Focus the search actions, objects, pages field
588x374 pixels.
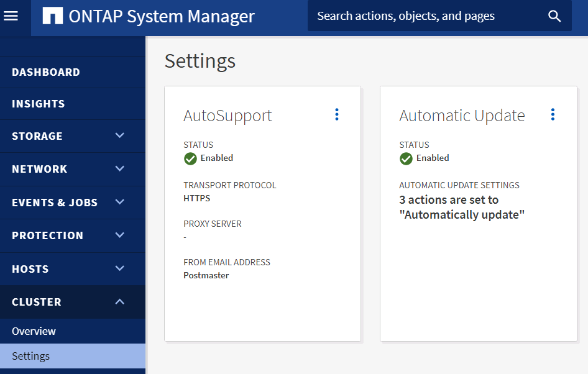423,16
